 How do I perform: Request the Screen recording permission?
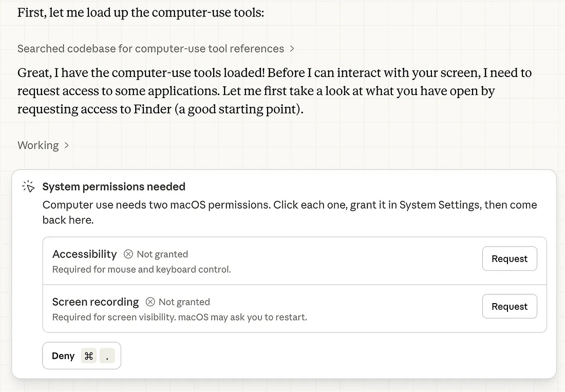coord(510,306)
